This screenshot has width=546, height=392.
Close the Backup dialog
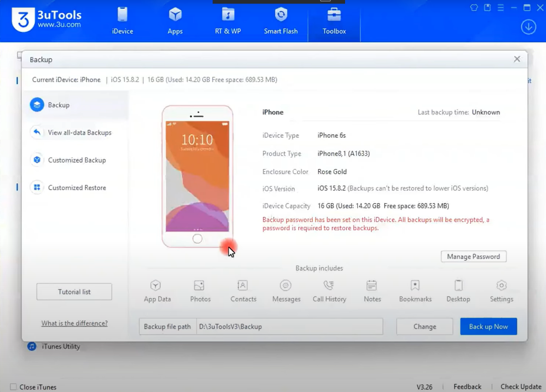tap(517, 59)
